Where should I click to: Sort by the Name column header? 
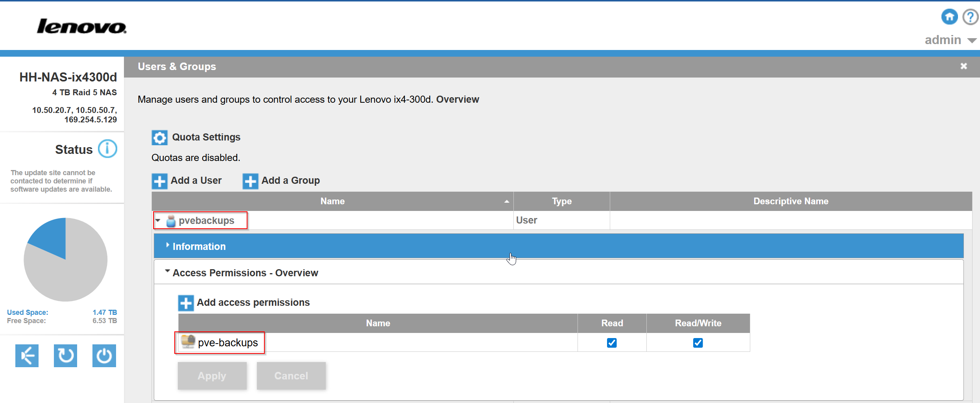pyautogui.click(x=332, y=201)
